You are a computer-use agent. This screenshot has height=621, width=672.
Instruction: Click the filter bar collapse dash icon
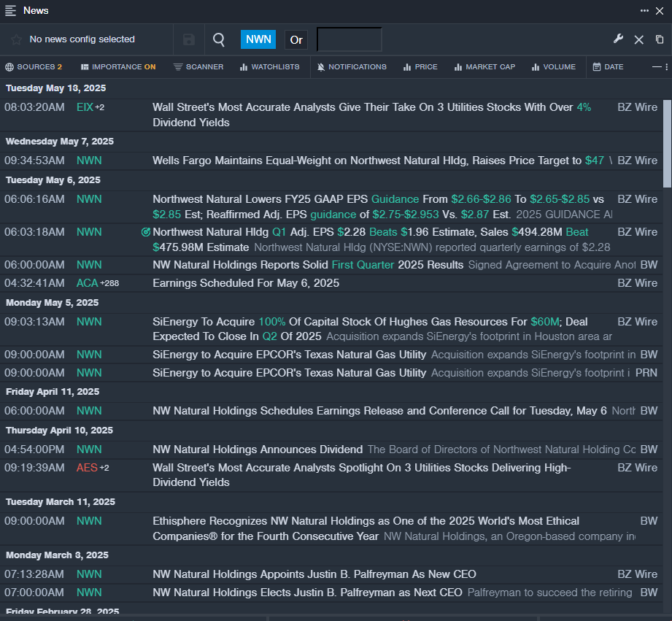pos(657,67)
